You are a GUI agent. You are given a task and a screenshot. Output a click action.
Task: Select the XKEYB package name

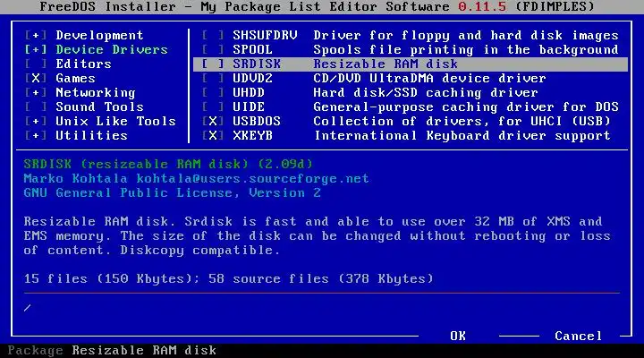coord(252,136)
